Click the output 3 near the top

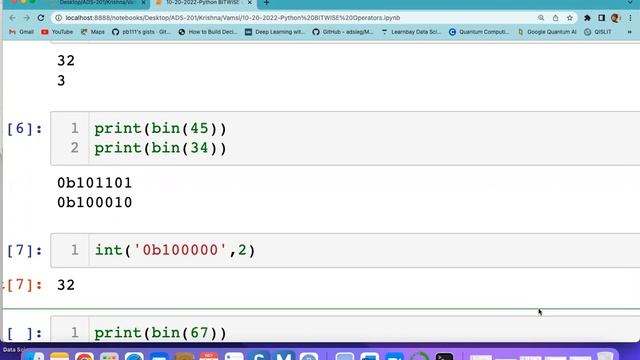(61, 80)
